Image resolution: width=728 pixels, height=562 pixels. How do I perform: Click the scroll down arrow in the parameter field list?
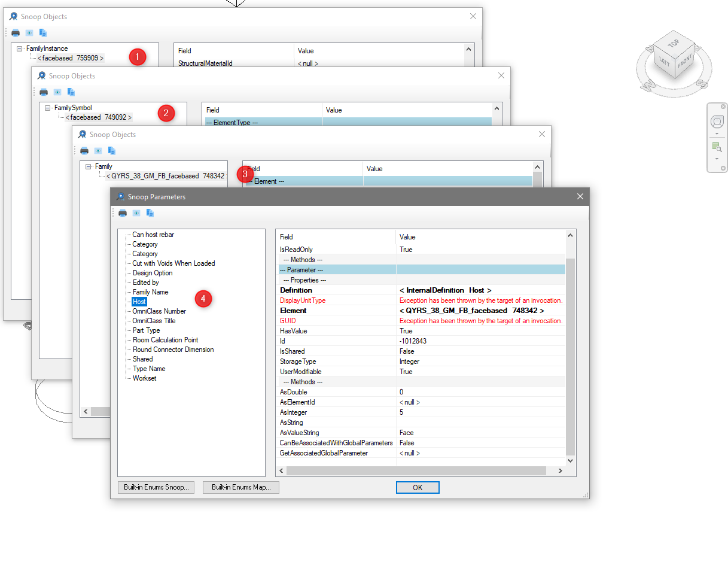pyautogui.click(x=570, y=460)
